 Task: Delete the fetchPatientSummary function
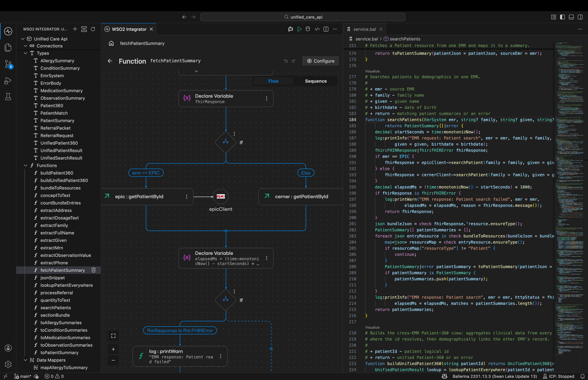pos(94,270)
